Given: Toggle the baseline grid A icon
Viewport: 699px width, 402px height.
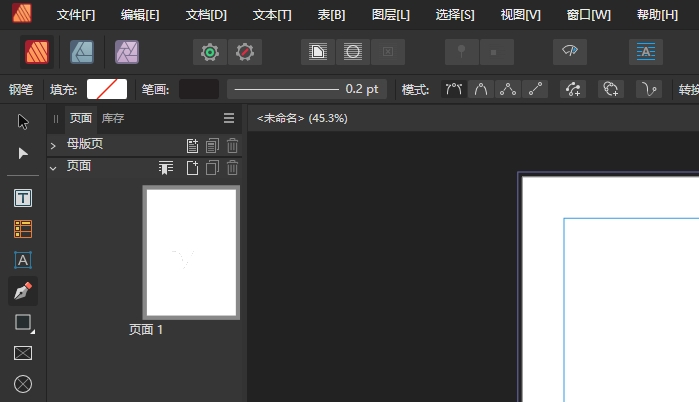Looking at the screenshot, I should click(x=646, y=52).
